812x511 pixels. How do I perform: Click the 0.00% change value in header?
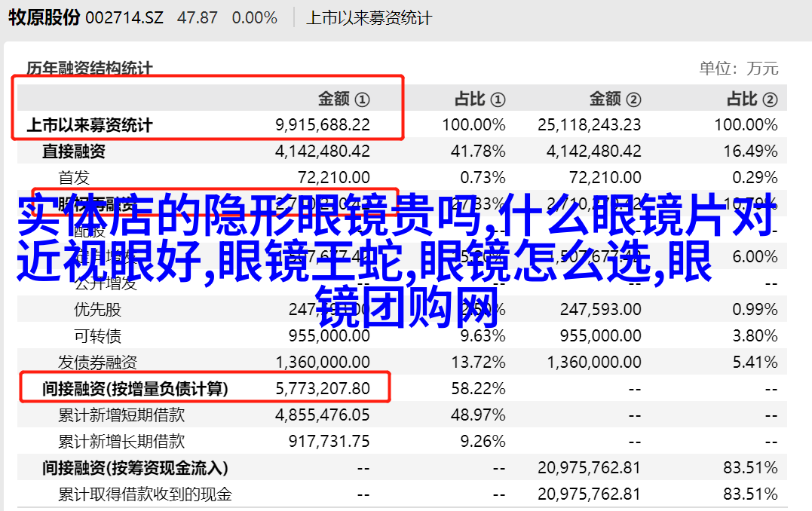click(x=255, y=17)
